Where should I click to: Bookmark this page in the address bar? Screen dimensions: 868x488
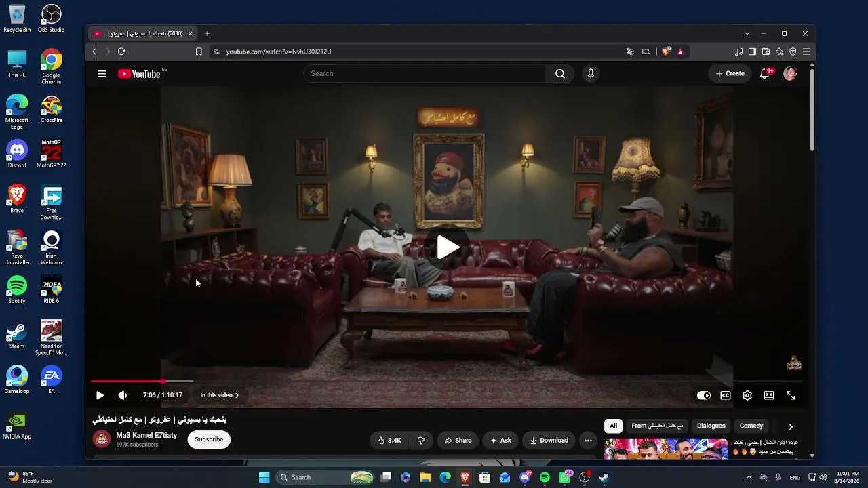coord(199,52)
